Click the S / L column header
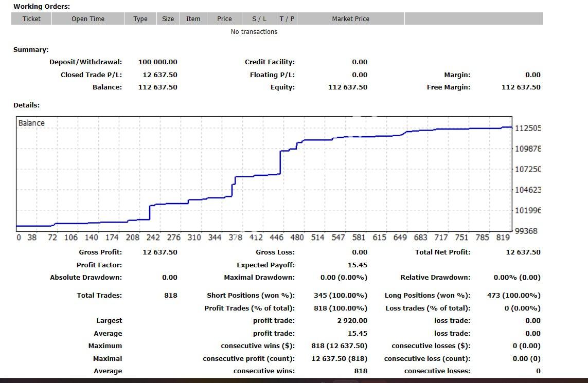Screen dimensions: 588x383 click(259, 19)
